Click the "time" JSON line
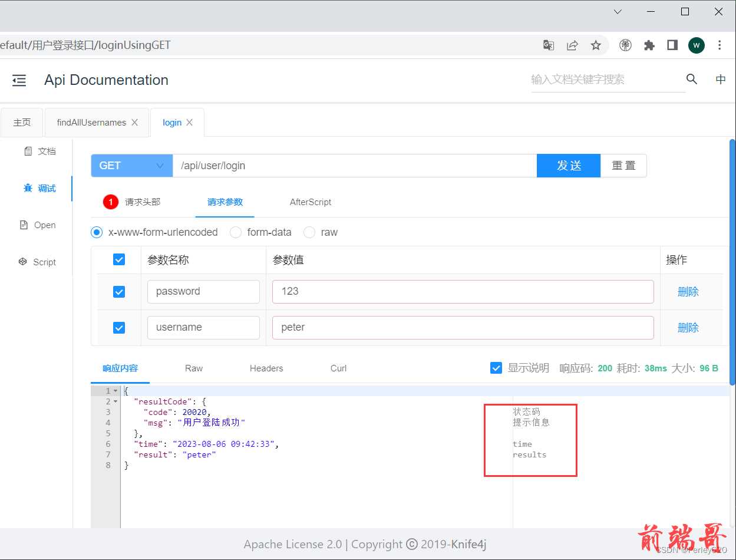This screenshot has height=560, width=736. tap(206, 444)
